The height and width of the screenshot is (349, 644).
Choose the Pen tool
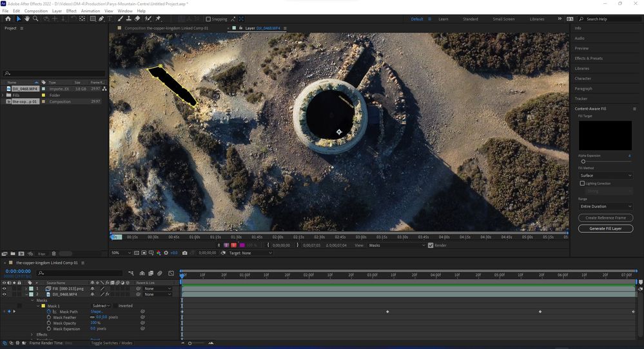[x=101, y=19]
